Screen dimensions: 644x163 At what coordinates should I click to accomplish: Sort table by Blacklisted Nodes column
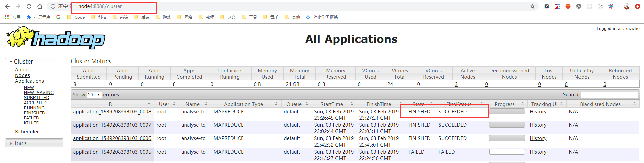(603, 104)
